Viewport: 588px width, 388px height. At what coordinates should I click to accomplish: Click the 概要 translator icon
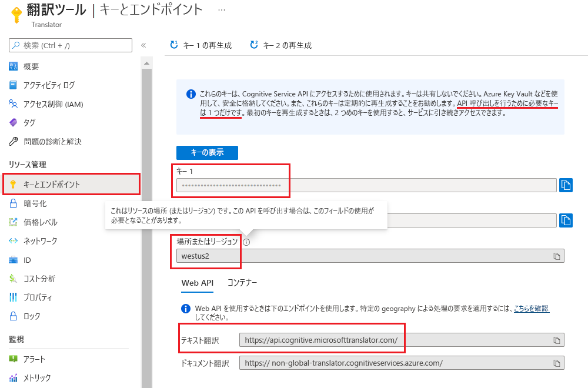13,66
